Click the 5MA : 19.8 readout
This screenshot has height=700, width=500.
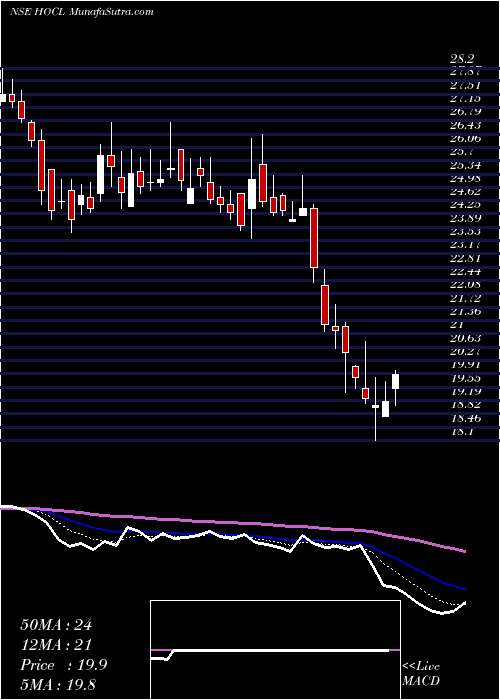[58, 684]
